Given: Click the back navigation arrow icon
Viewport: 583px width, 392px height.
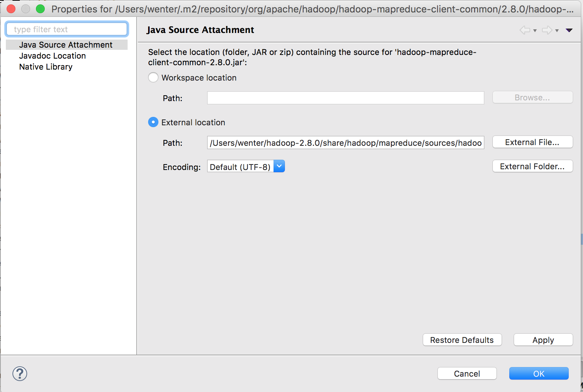Looking at the screenshot, I should pyautogui.click(x=525, y=30).
